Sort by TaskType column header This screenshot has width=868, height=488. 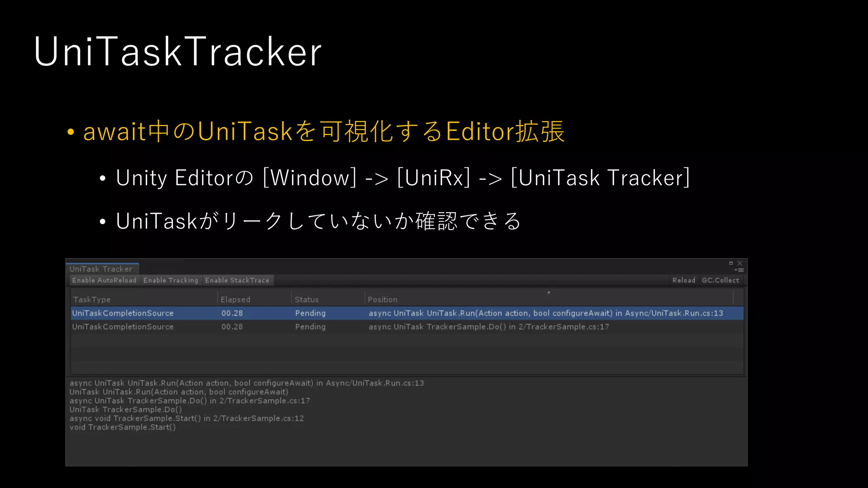pyautogui.click(x=144, y=299)
